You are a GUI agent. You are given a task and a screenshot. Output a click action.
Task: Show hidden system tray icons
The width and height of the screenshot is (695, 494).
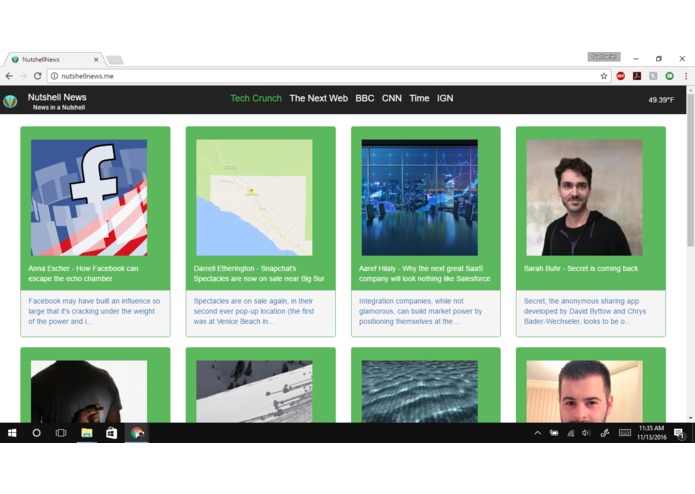click(537, 433)
